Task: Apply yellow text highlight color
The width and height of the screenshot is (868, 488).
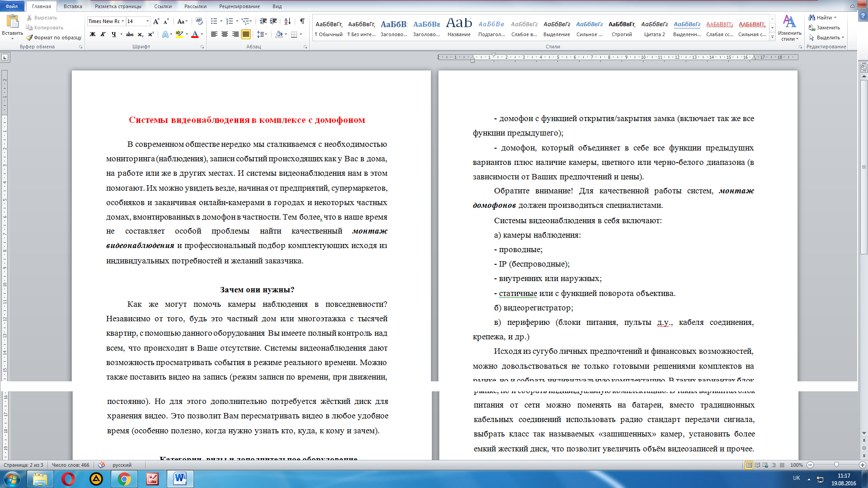Action: point(179,34)
